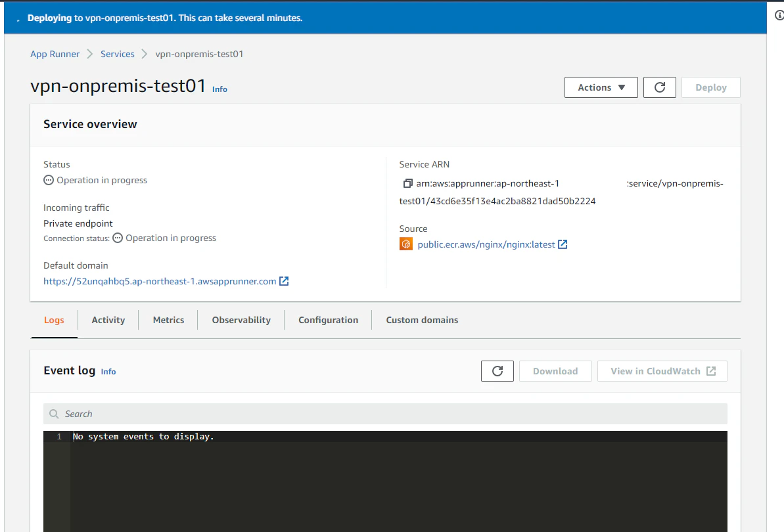
Task: Open the Actions dropdown menu
Action: pos(601,87)
